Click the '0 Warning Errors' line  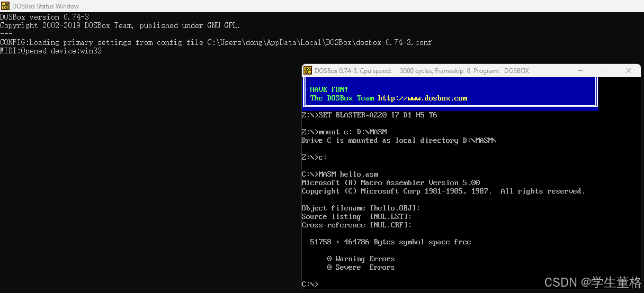point(361,259)
